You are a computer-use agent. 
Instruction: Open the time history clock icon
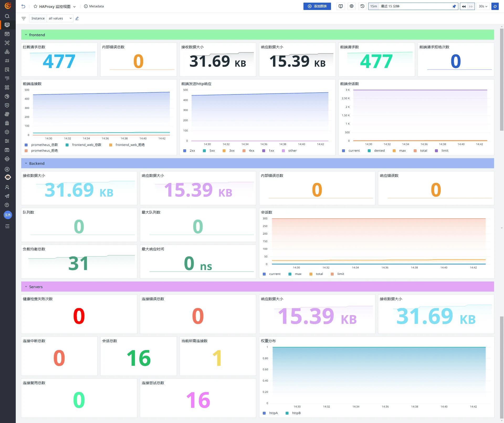point(362,6)
